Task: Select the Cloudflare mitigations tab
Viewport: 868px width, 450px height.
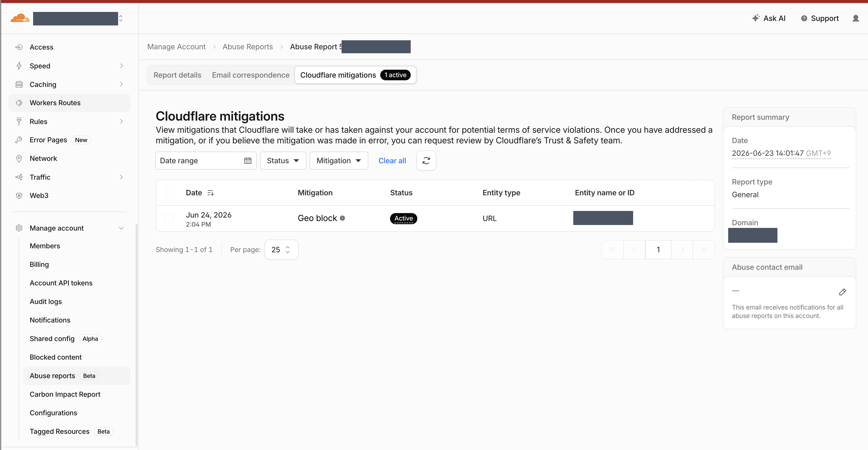Action: (x=355, y=75)
